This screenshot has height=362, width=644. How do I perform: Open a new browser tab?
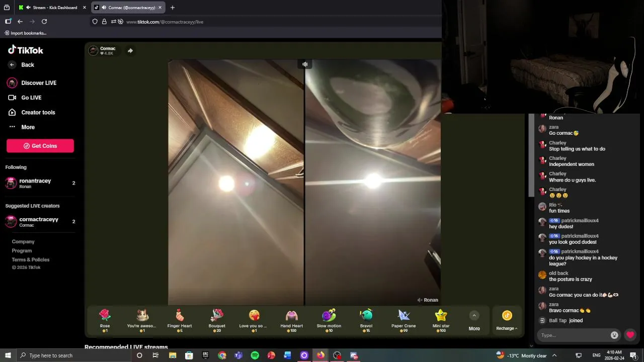(x=173, y=8)
